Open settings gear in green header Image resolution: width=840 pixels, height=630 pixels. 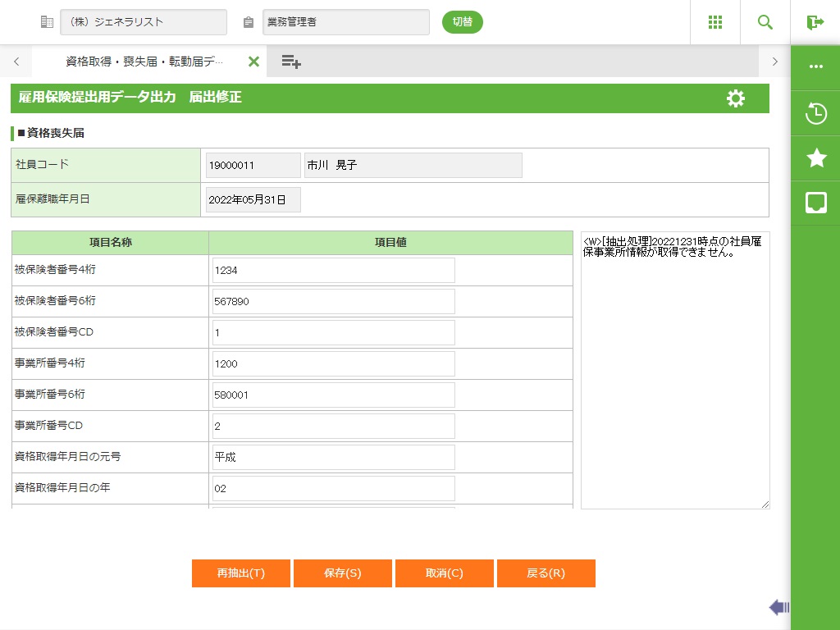[x=736, y=98]
